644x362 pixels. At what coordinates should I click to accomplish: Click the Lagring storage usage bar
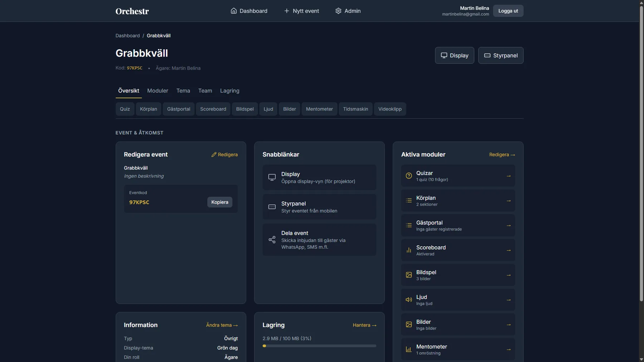coord(319,346)
